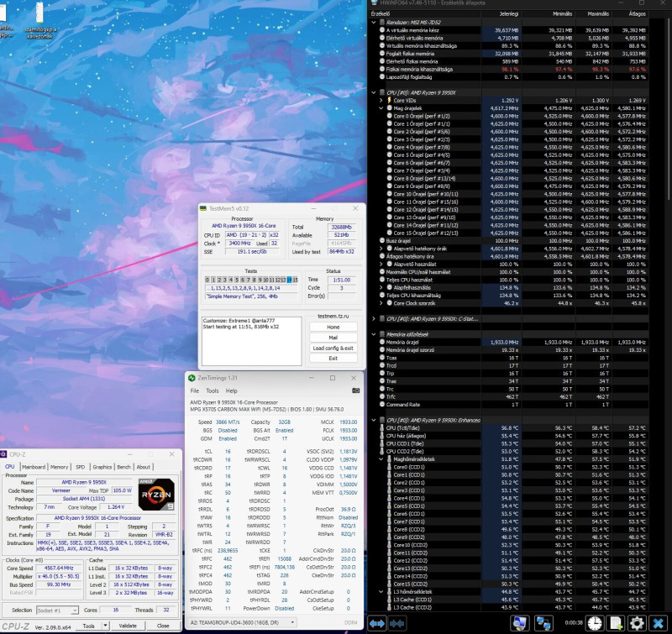The width and height of the screenshot is (672, 634).
Task: Click the TestMem5 title bar app icon
Action: (203, 208)
